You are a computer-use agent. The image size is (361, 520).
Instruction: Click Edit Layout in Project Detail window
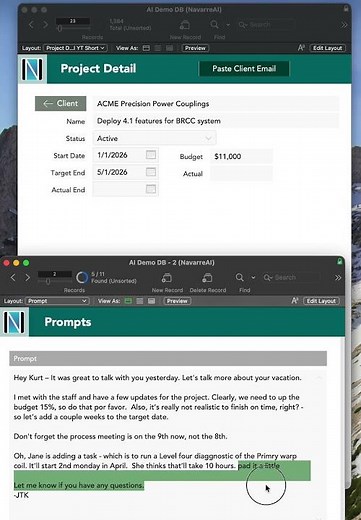tap(327, 48)
